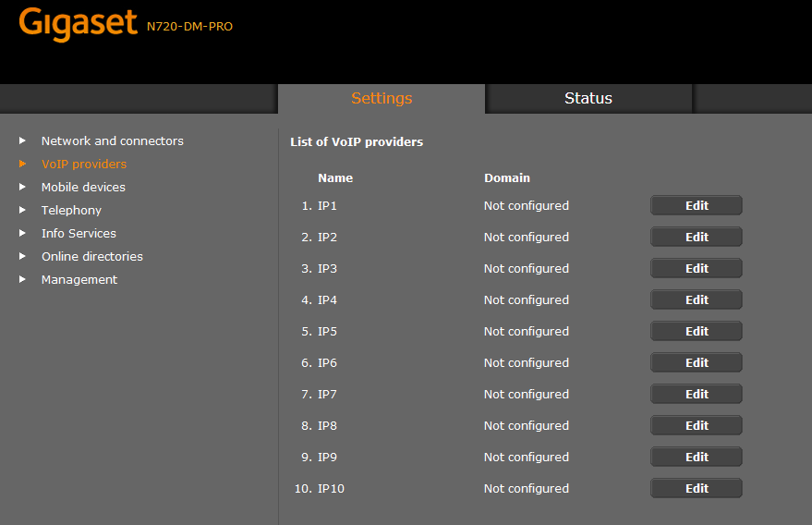Go to Mobile devices settings
This screenshot has height=525, width=812.
[x=83, y=187]
